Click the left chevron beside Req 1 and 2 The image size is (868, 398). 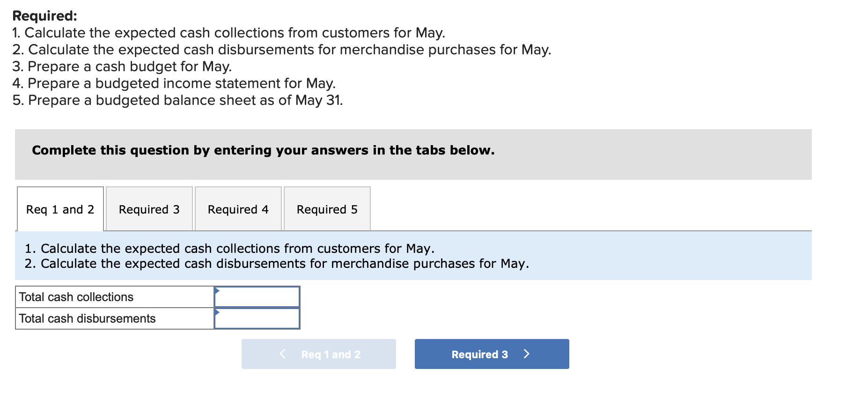pos(282,354)
